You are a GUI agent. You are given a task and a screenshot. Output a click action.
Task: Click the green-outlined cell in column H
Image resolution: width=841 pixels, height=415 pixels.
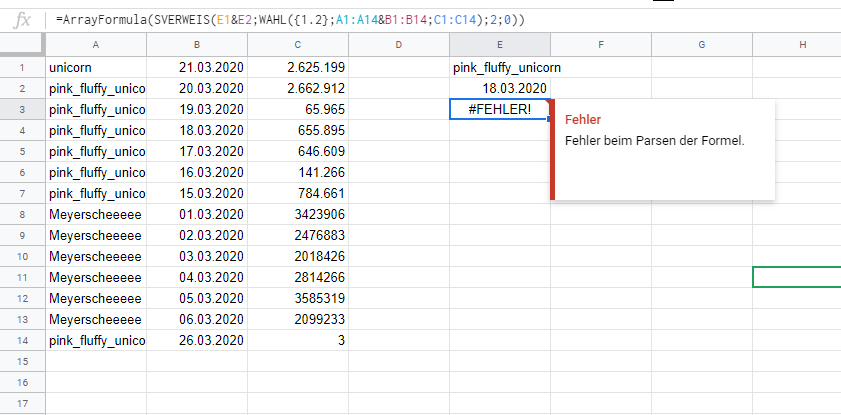[x=797, y=277]
